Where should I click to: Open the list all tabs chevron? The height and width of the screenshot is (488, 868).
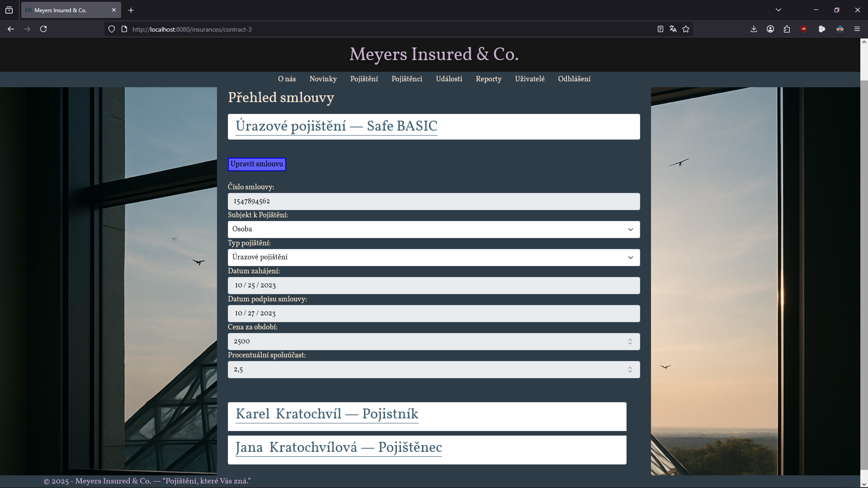[778, 10]
